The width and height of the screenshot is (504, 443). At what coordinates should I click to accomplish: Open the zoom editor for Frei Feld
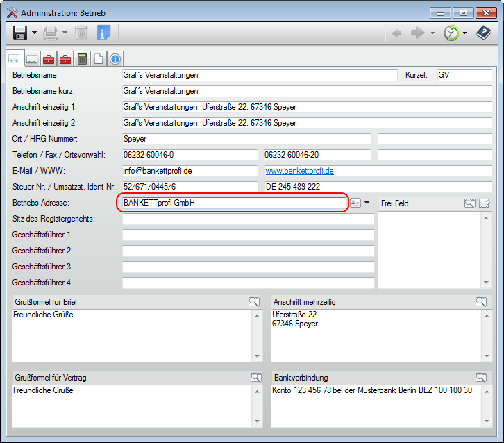tap(470, 203)
